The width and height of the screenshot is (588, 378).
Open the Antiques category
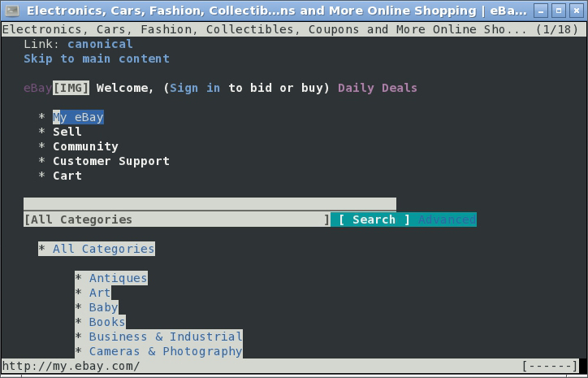119,278
